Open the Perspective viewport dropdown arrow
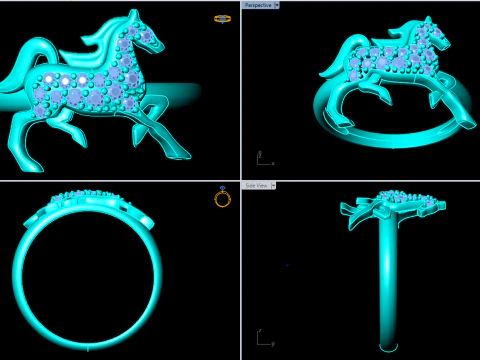Image resolution: width=480 pixels, height=360 pixels. [x=277, y=5]
